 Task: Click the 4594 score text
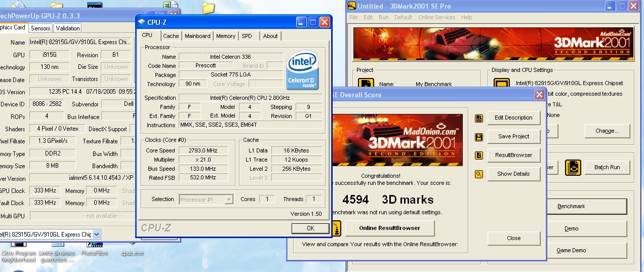pyautogui.click(x=355, y=200)
